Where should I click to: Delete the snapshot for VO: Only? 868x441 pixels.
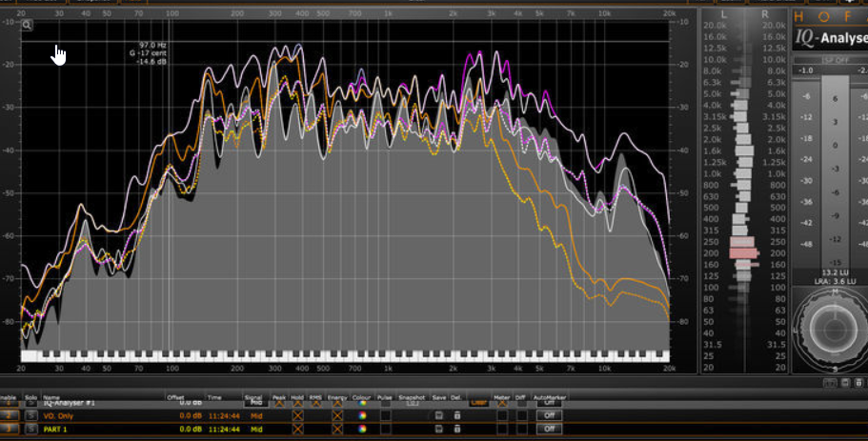click(456, 416)
